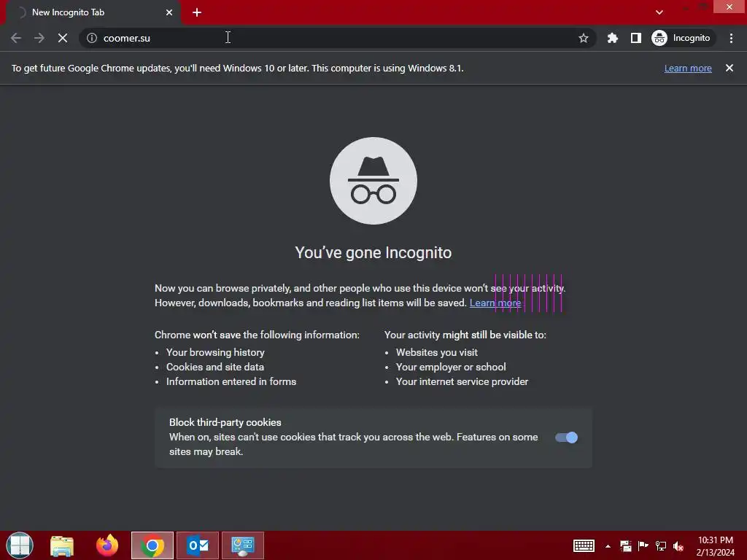Screen dimensions: 747x560
Task: Dismiss the Chrome update notification bar
Action: tap(729, 68)
